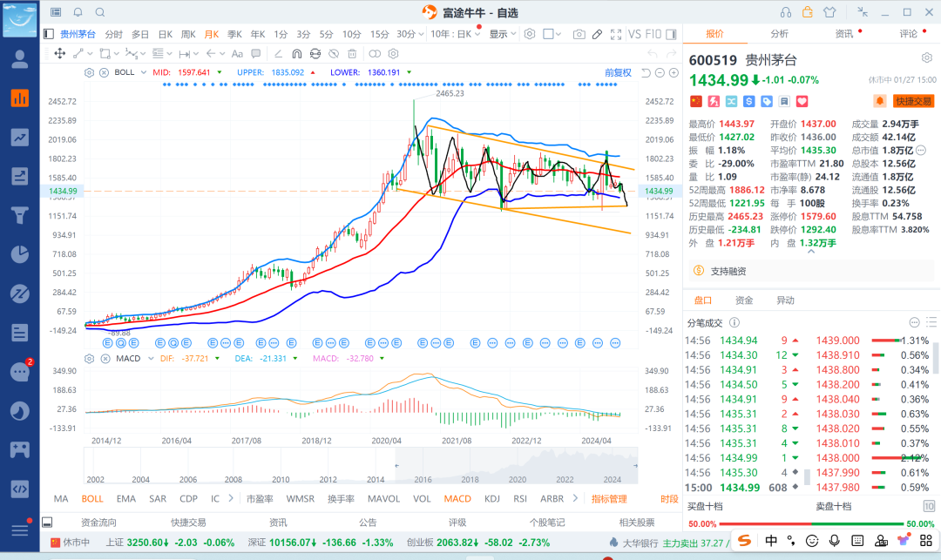Select the 周K chart period tab
941x560 pixels.
188,34
